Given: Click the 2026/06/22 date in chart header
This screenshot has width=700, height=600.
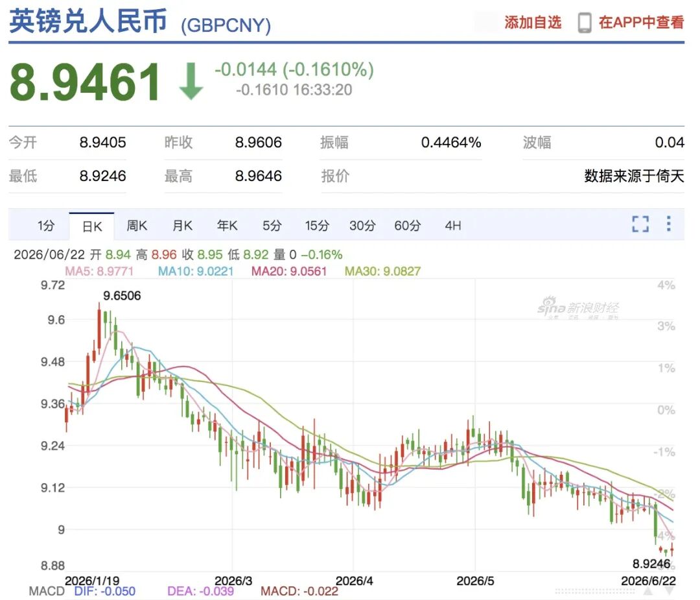Looking at the screenshot, I should pyautogui.click(x=49, y=255).
